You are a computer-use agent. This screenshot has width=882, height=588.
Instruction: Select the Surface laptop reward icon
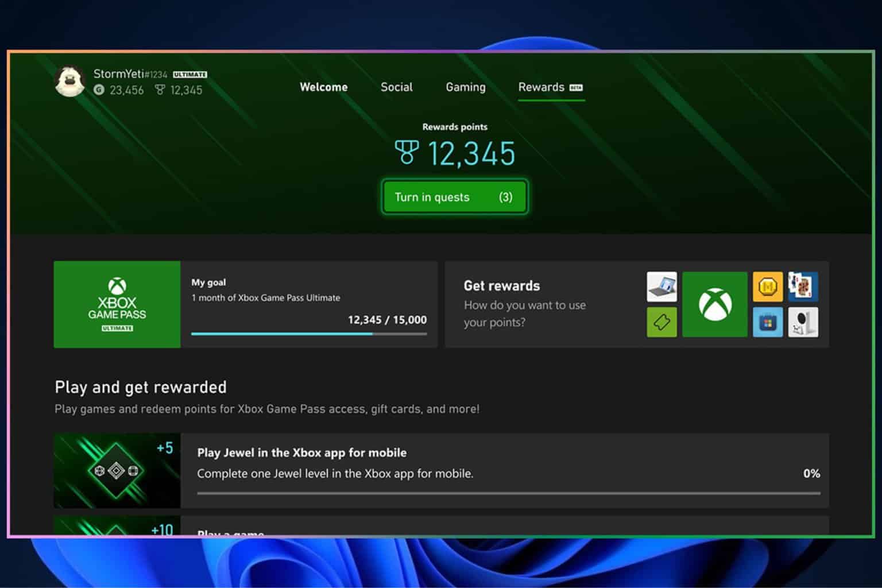(661, 287)
